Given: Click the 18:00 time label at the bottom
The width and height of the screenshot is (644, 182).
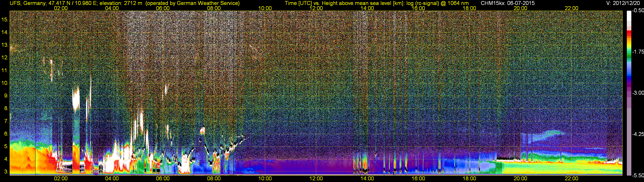Looking at the screenshot, I should 469,179.
